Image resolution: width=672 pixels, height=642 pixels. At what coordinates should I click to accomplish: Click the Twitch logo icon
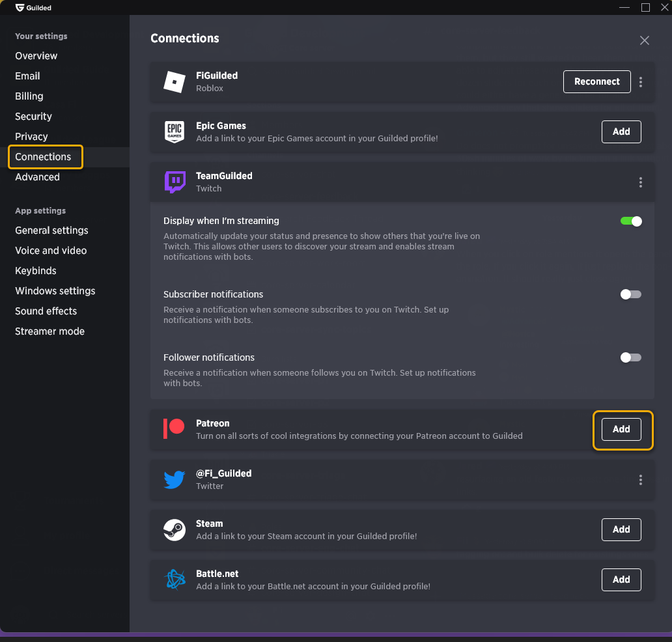point(175,182)
